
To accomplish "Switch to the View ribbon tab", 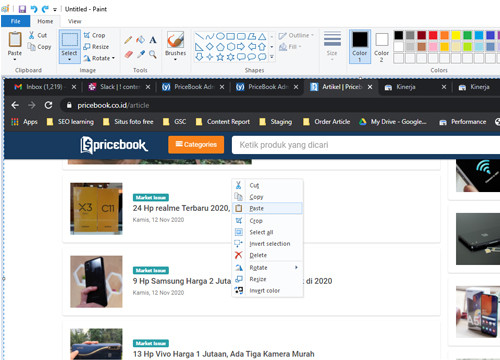I will tap(74, 21).
